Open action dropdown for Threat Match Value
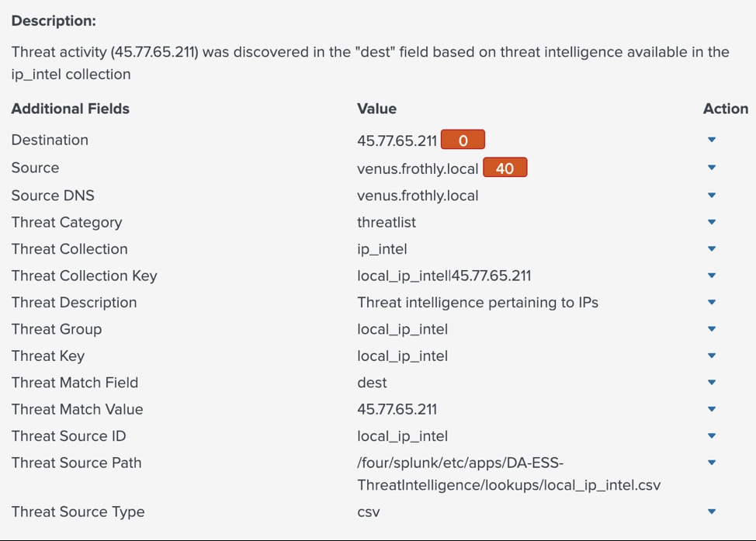Viewport: 756px width, 541px height. (712, 409)
